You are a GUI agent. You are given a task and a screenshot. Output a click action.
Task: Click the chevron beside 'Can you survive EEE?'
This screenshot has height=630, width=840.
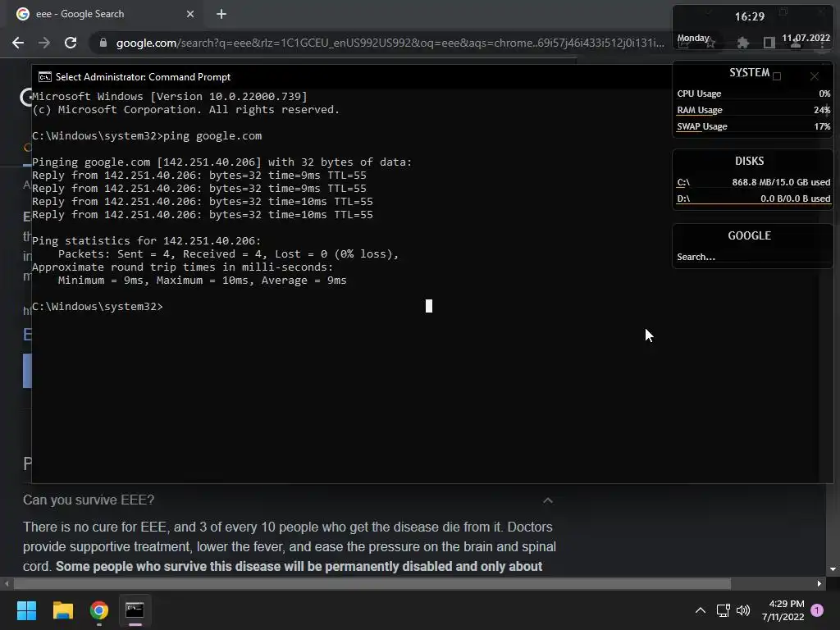547,500
